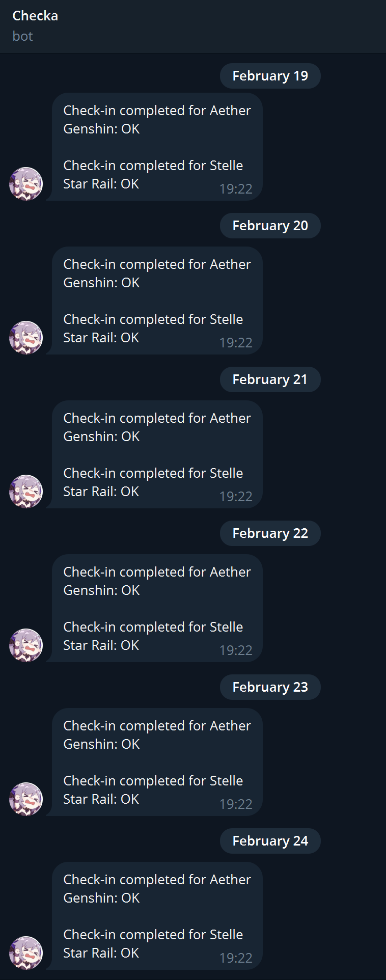The image size is (386, 980).
Task: Click the February 19 date badge
Action: pos(270,76)
